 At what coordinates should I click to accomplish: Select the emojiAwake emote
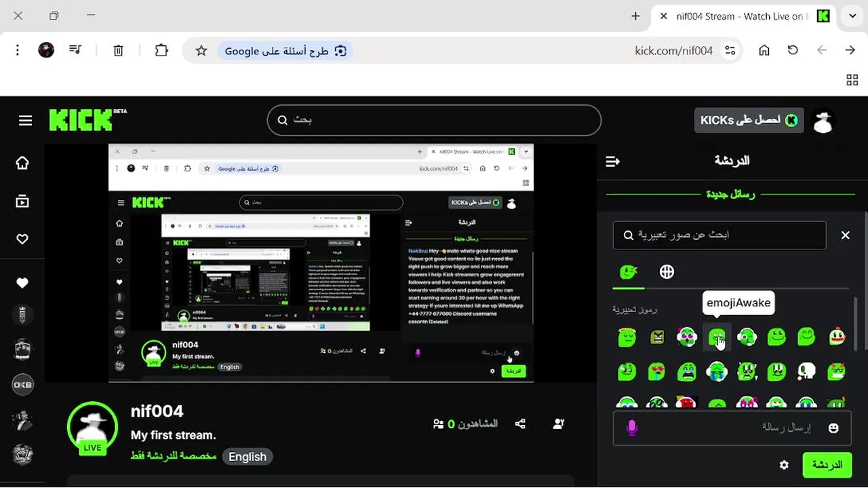coord(717,336)
